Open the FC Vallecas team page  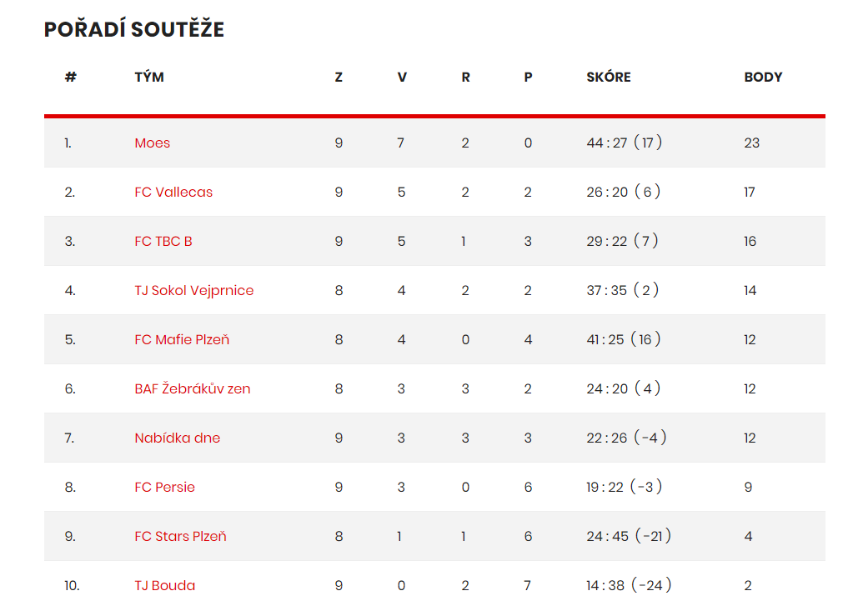point(173,192)
